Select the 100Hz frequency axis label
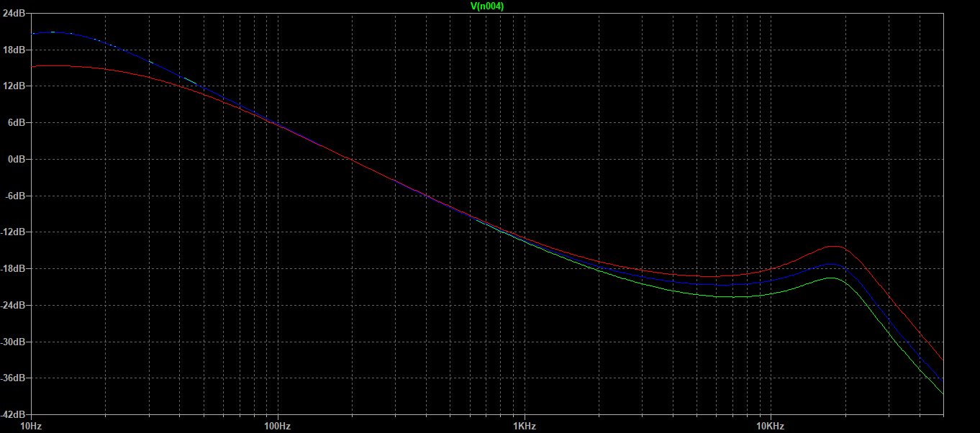Viewport: 980px width, 433px height. click(277, 426)
